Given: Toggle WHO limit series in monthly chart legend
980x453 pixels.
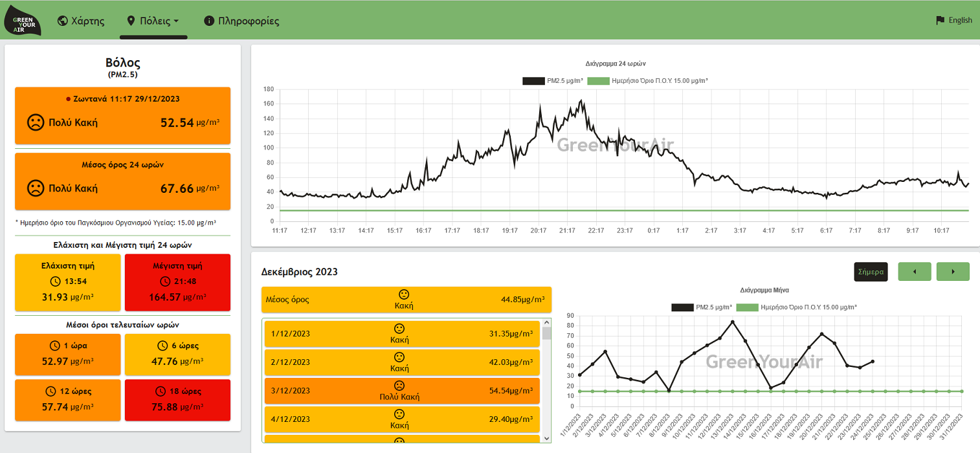Looking at the screenshot, I should (x=797, y=307).
